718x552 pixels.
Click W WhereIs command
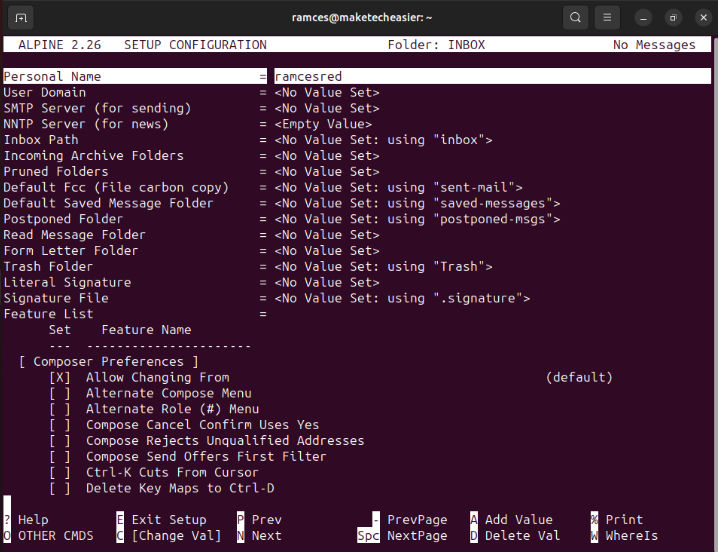point(624,536)
